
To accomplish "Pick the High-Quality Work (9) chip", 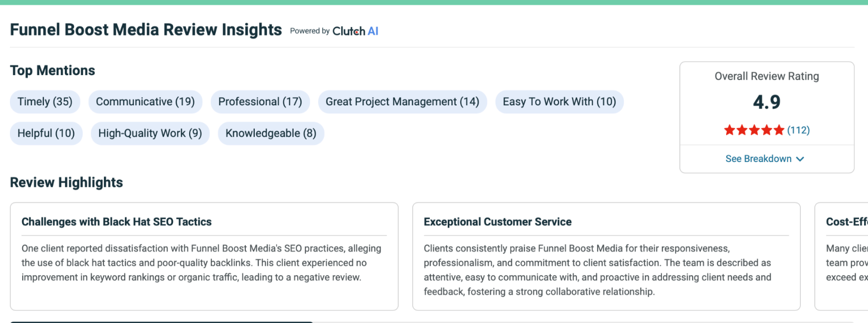I will (x=150, y=134).
